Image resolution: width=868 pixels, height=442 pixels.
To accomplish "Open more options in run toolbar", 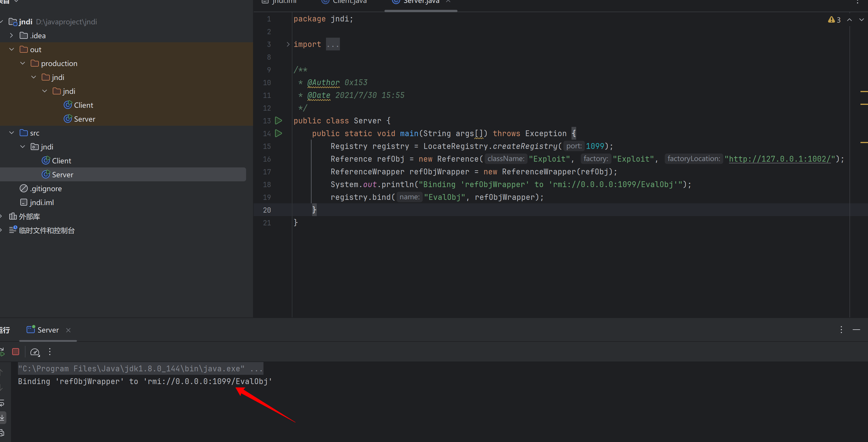I will tap(50, 352).
